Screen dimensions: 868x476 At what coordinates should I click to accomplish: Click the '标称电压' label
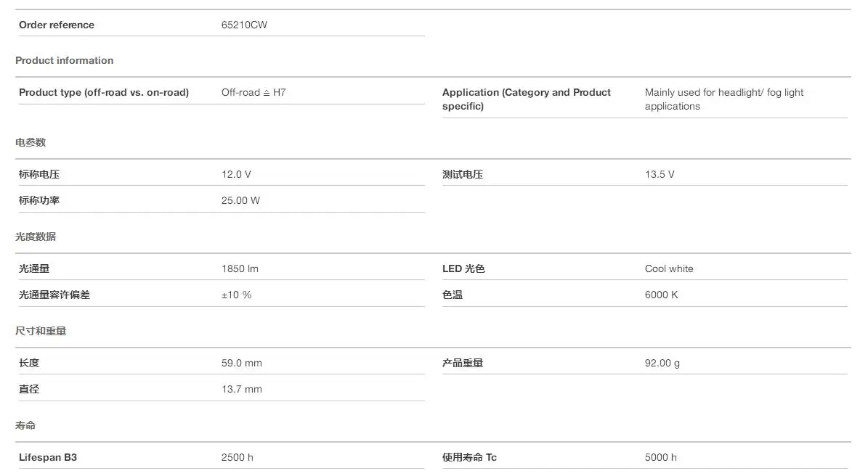[39, 174]
